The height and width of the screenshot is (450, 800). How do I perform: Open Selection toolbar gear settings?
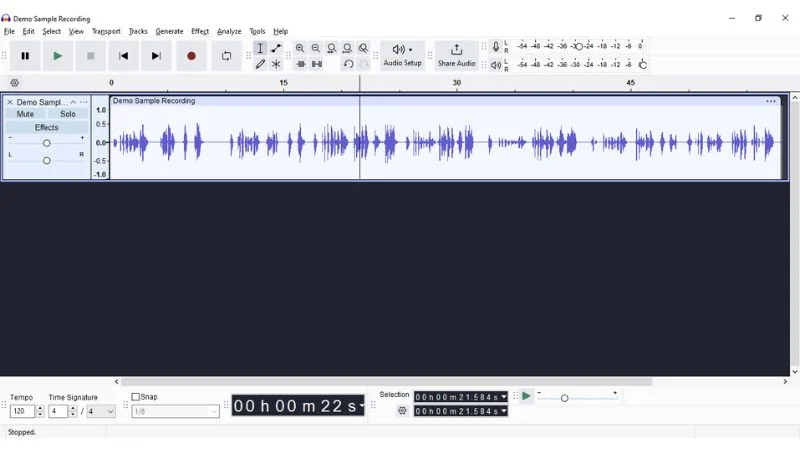tap(402, 410)
